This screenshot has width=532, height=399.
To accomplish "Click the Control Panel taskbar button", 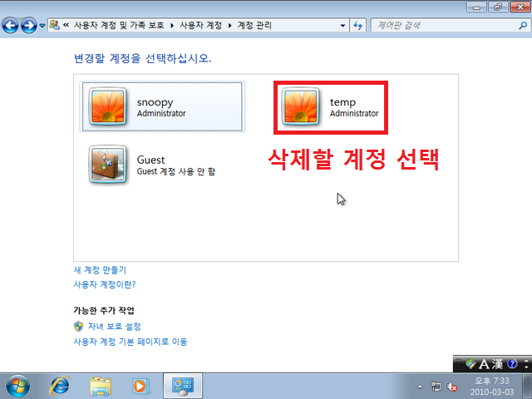I will click(x=183, y=386).
